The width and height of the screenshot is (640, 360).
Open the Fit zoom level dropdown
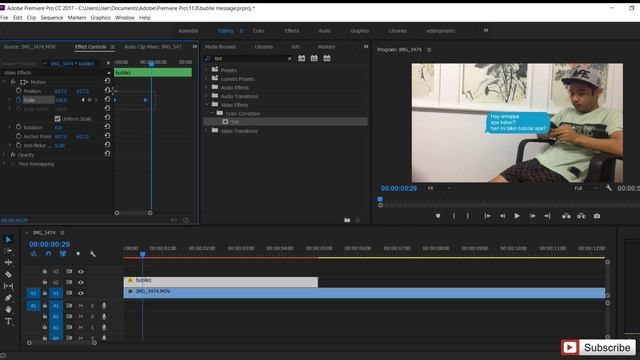[439, 188]
